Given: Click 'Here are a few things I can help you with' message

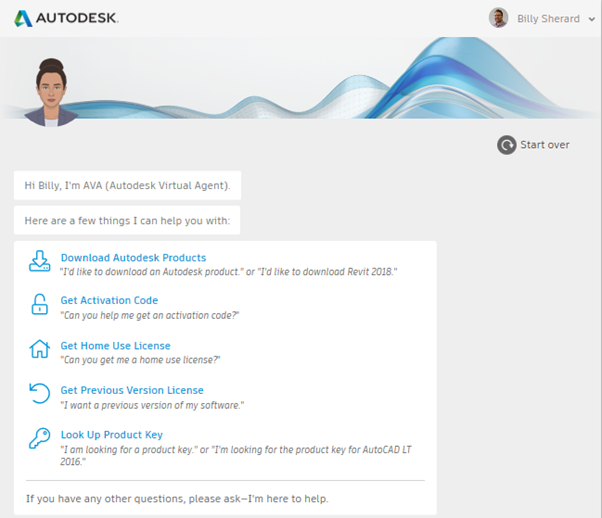Looking at the screenshot, I should coord(127,220).
